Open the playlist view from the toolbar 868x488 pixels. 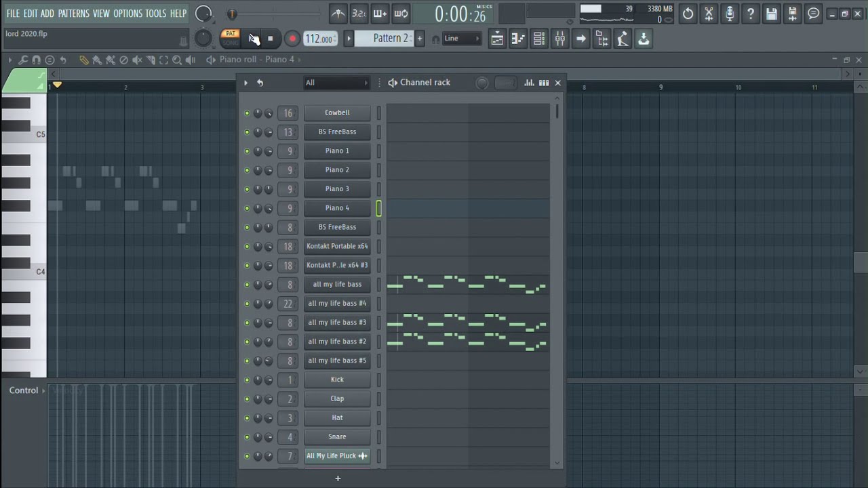[497, 39]
